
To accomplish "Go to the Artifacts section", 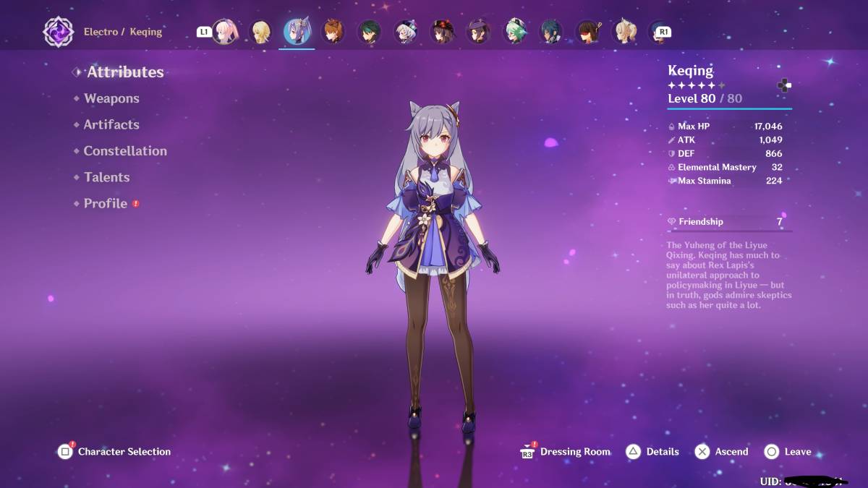I will pos(111,124).
